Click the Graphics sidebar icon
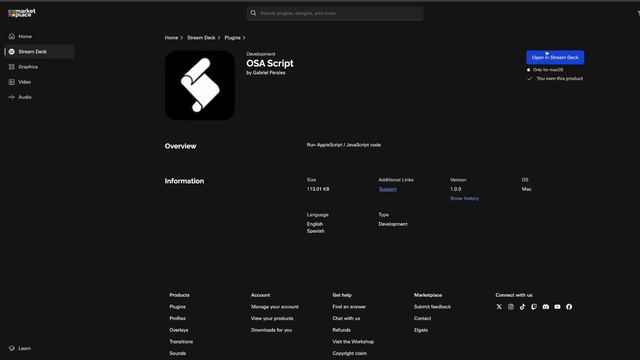This screenshot has height=360, width=640. (11, 67)
